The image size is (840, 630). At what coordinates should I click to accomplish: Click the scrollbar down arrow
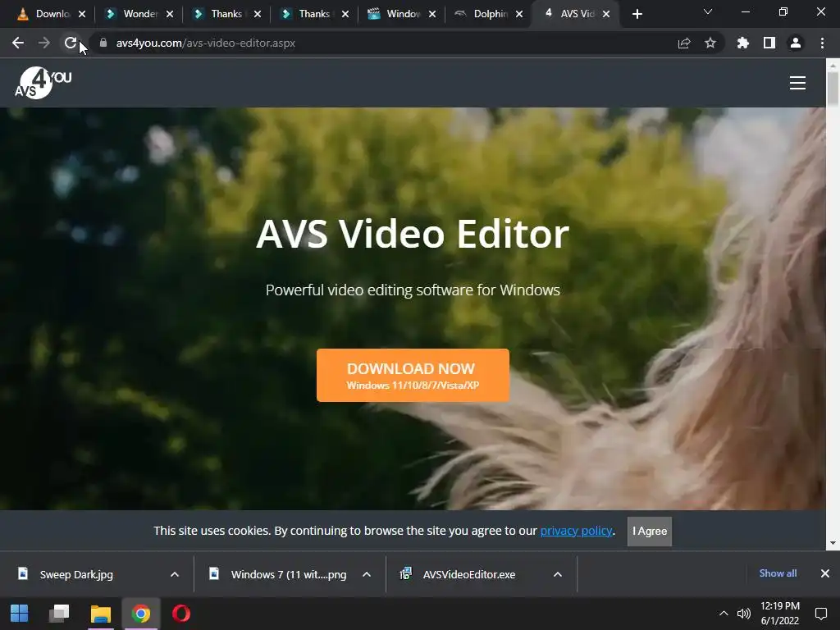pyautogui.click(x=833, y=543)
